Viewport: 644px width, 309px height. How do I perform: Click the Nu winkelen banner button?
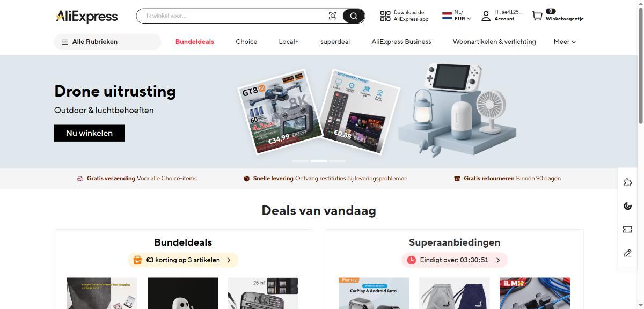pos(89,133)
